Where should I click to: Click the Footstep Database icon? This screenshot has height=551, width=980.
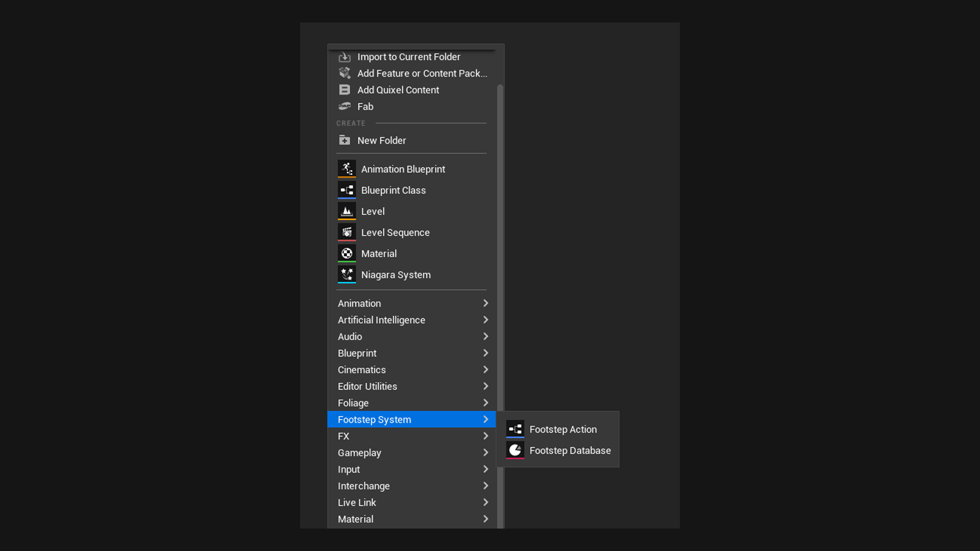(x=515, y=450)
